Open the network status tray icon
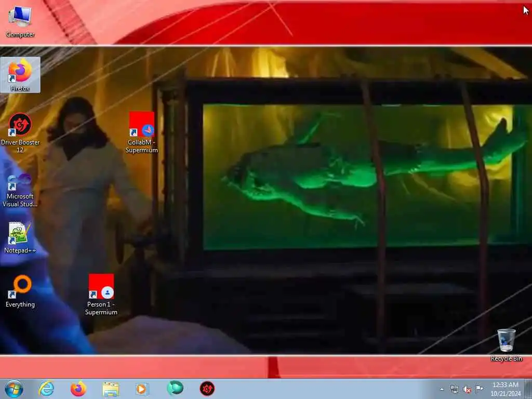This screenshot has width=532, height=399. coord(454,389)
